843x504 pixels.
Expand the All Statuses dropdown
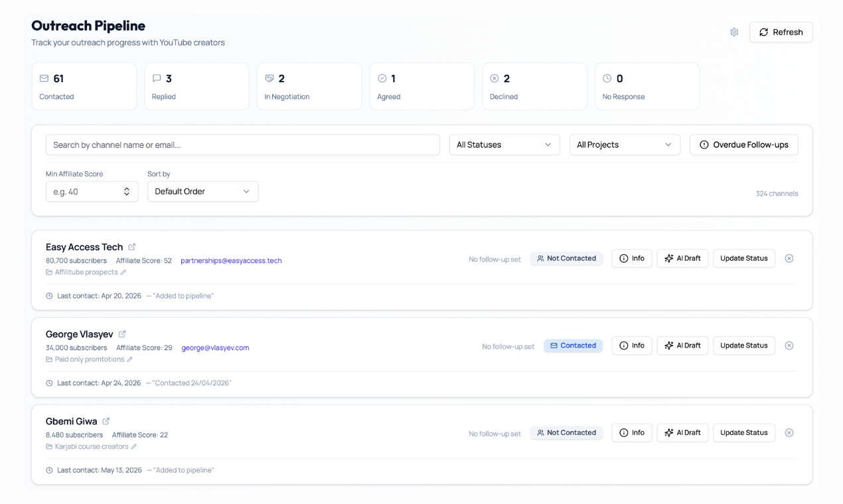pos(504,145)
